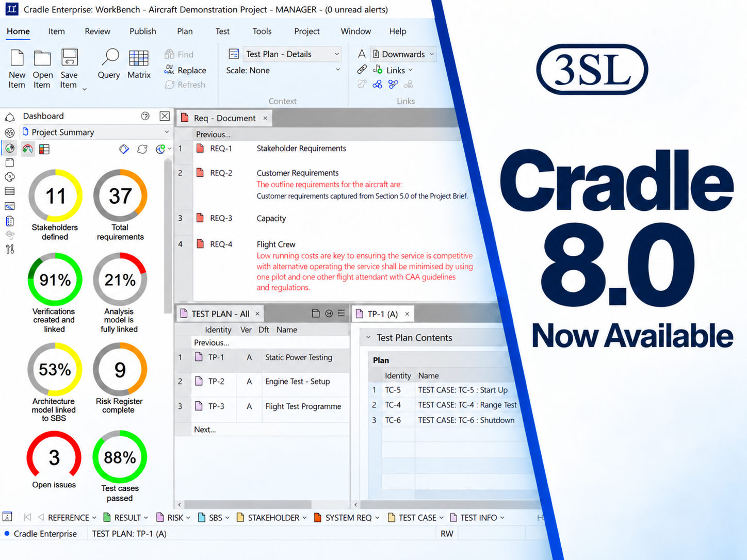Collapse the Test Plan Contents section

click(368, 338)
